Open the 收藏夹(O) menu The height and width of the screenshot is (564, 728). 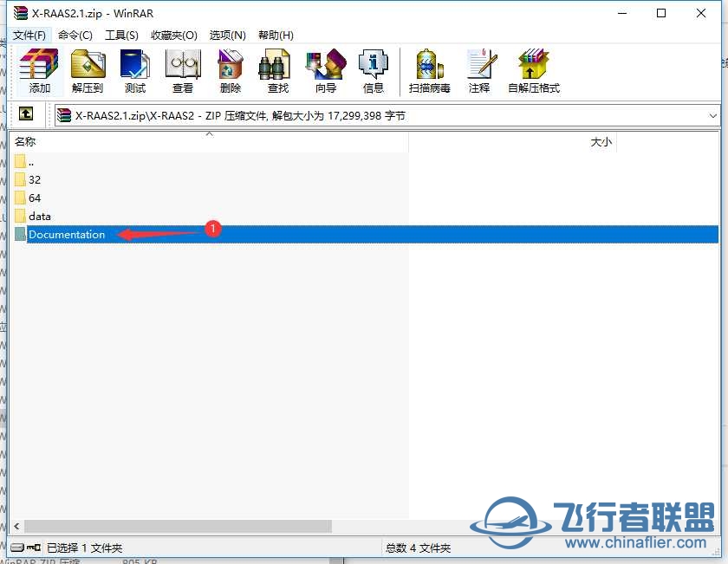click(x=174, y=35)
